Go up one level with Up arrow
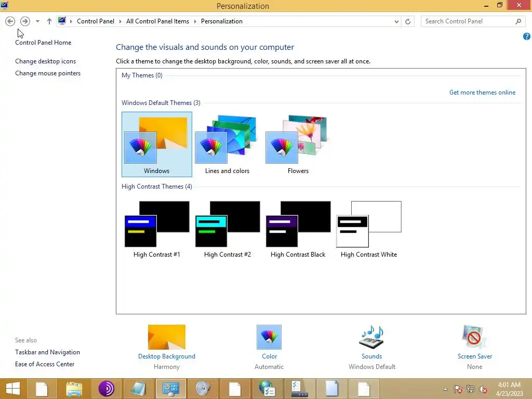 (49, 21)
